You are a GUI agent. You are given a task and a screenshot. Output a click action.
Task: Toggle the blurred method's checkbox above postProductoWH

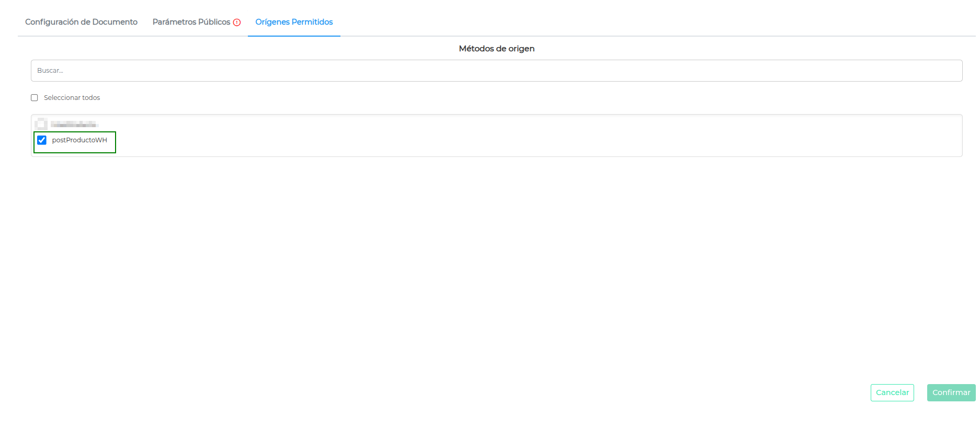(x=41, y=125)
